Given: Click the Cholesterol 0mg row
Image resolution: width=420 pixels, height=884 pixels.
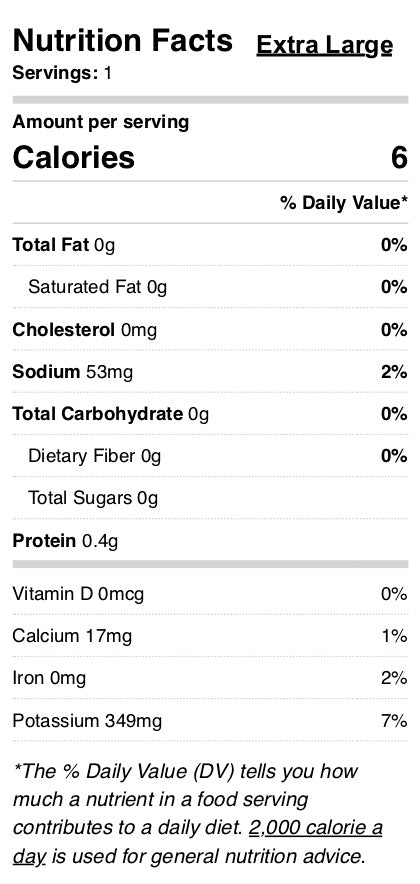Looking at the screenshot, I should click(210, 329).
